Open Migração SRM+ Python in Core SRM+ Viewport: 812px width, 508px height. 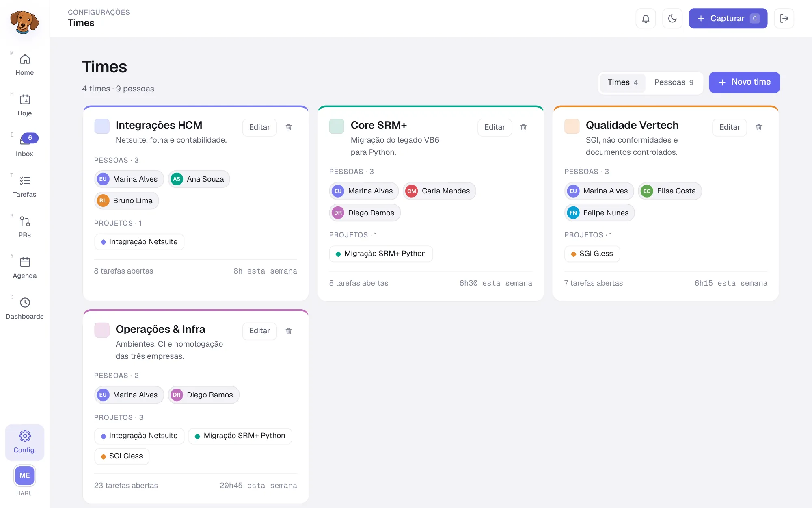[x=381, y=254]
